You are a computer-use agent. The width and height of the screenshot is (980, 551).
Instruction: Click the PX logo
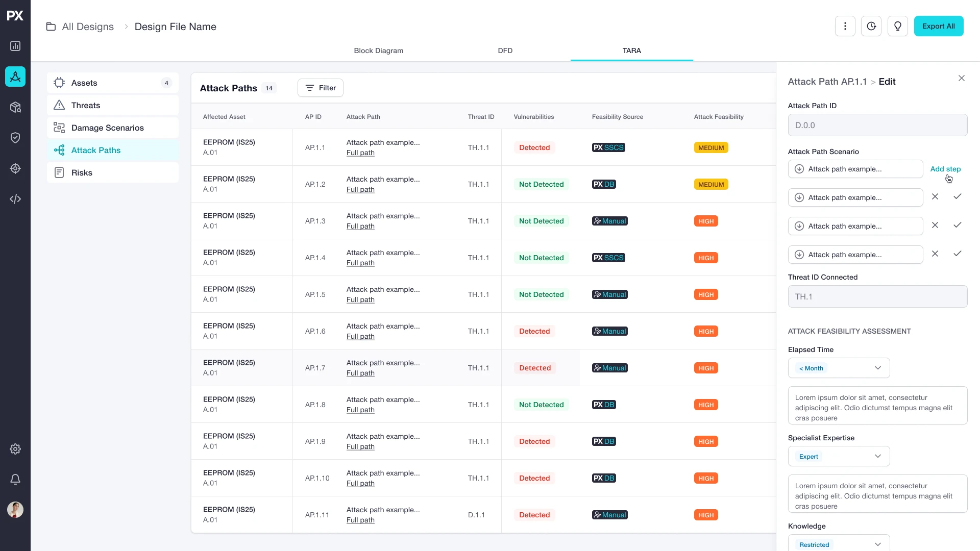click(x=15, y=15)
